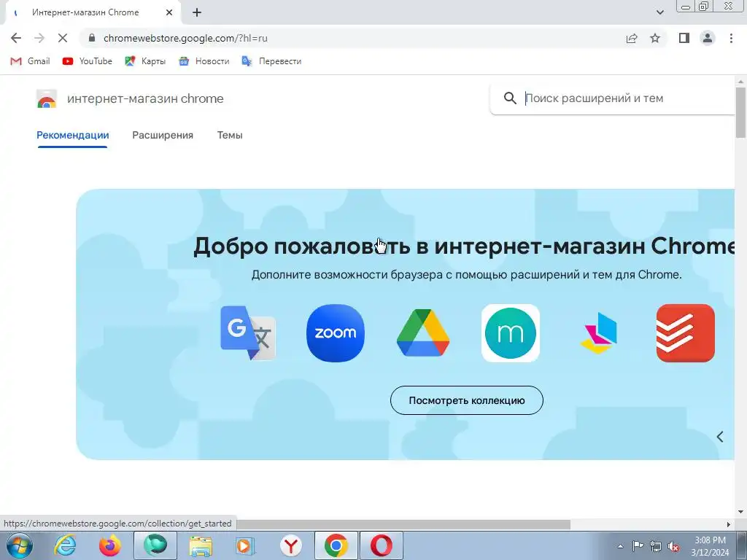Image resolution: width=747 pixels, height=560 pixels.
Task: Open the file explorer taskbar icon
Action: coord(201,545)
